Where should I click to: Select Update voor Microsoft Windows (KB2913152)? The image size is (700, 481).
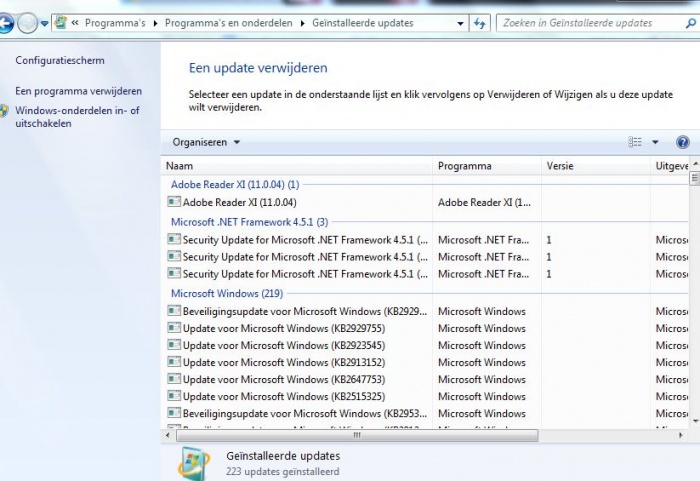[424, 362]
